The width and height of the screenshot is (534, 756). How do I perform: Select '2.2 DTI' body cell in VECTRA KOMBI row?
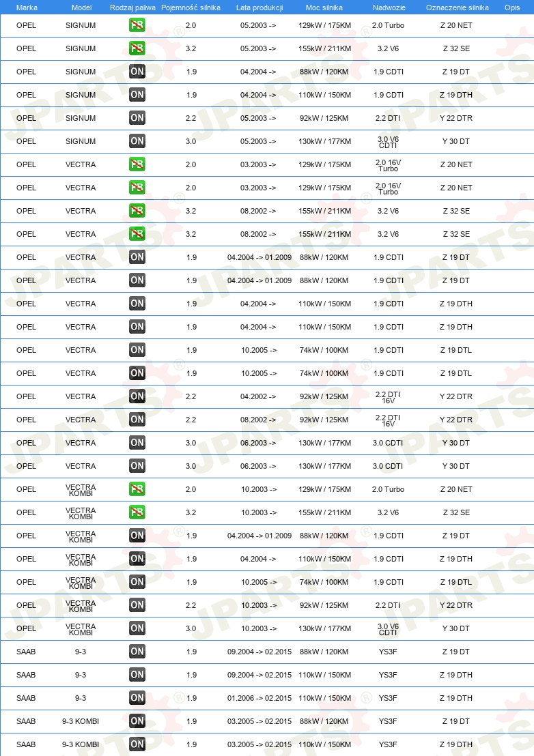388,605
